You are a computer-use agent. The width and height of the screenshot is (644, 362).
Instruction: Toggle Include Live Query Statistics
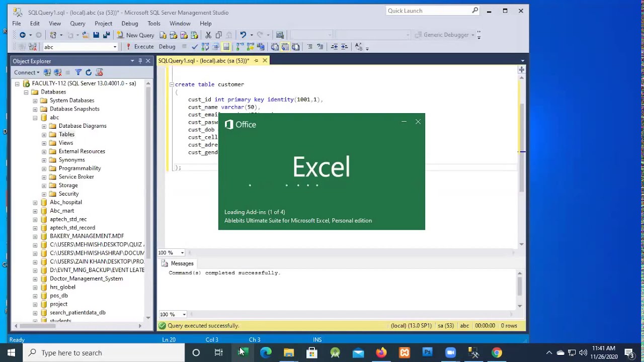click(x=250, y=47)
